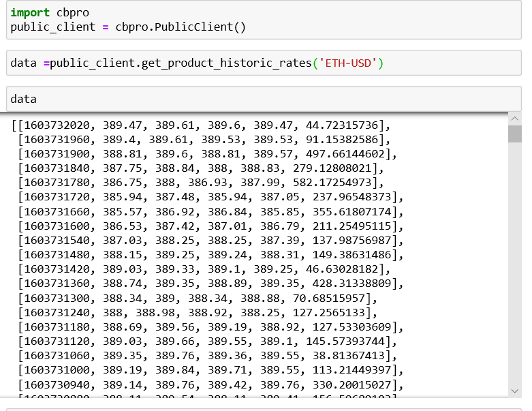
Task: Click timestamp 1603732020 in the output
Action: pos(57,125)
